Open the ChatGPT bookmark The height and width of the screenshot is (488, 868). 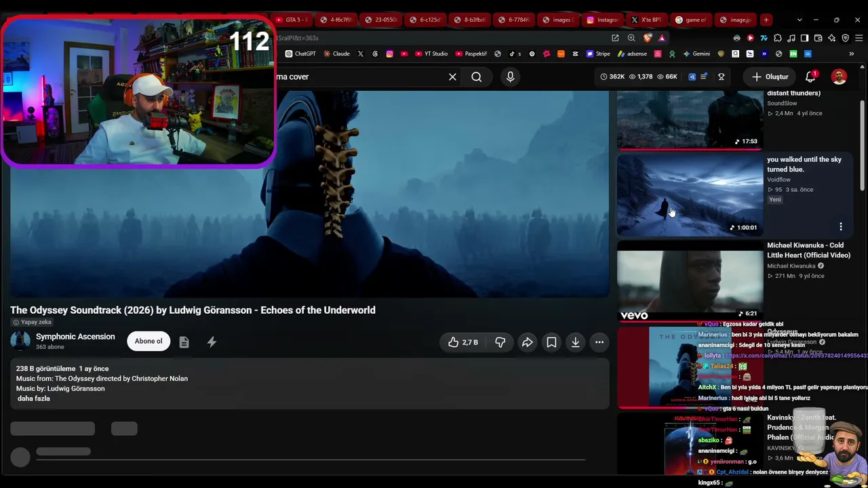click(300, 54)
